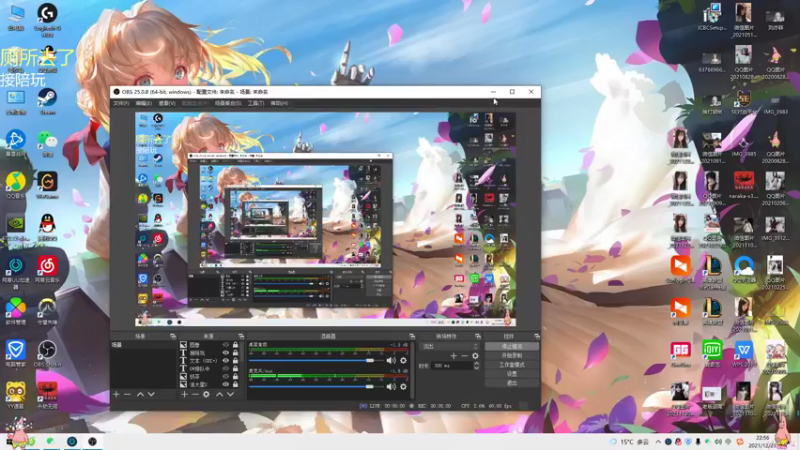Viewport: 800px width, 450px height.
Task: Pop out the 场景 scenes dock panel
Action: 173,336
